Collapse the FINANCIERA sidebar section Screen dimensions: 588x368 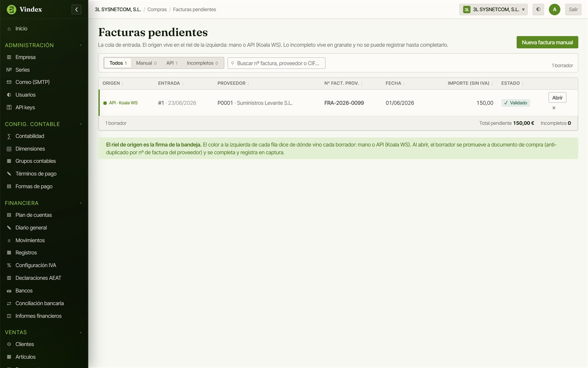[44, 203]
